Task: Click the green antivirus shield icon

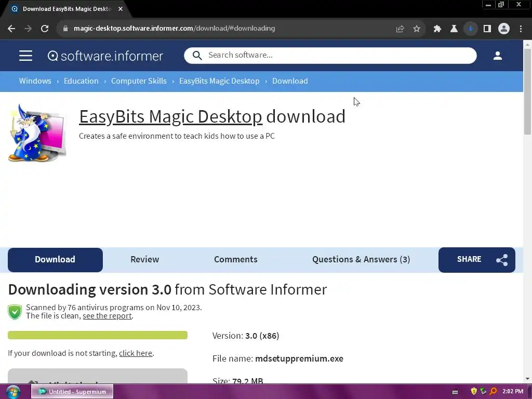Action: click(15, 312)
